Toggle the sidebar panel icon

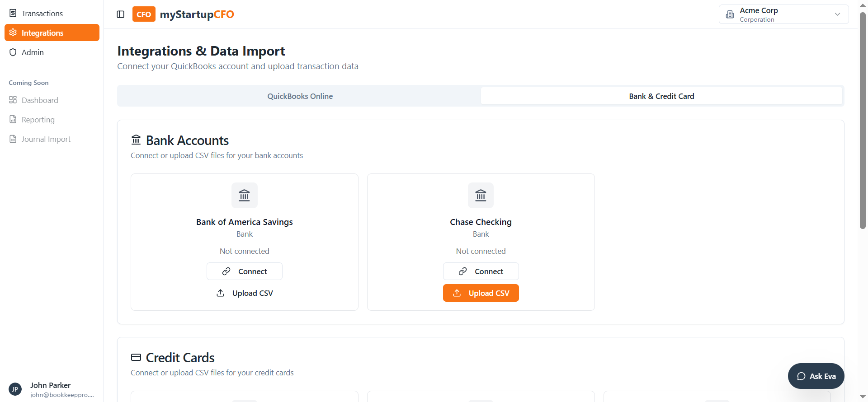pyautogui.click(x=121, y=14)
